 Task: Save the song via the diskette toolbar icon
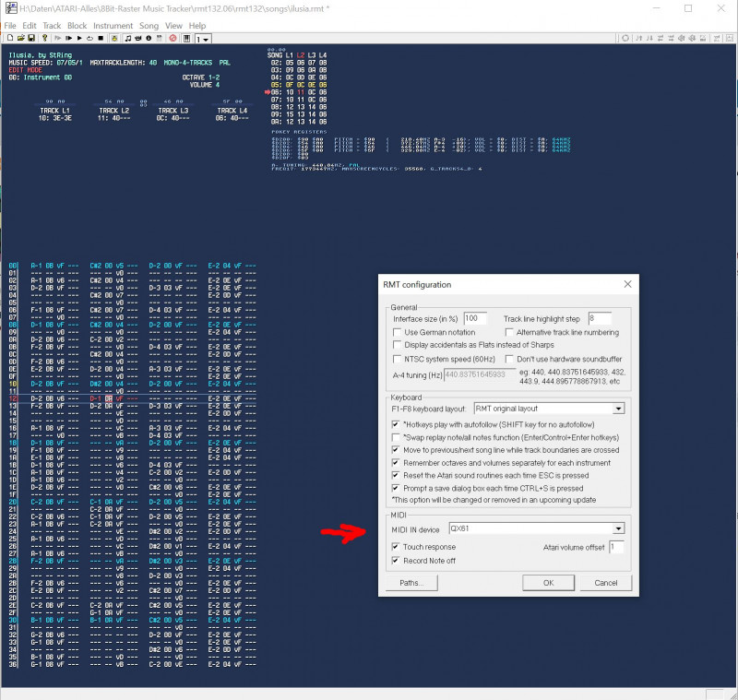click(30, 38)
